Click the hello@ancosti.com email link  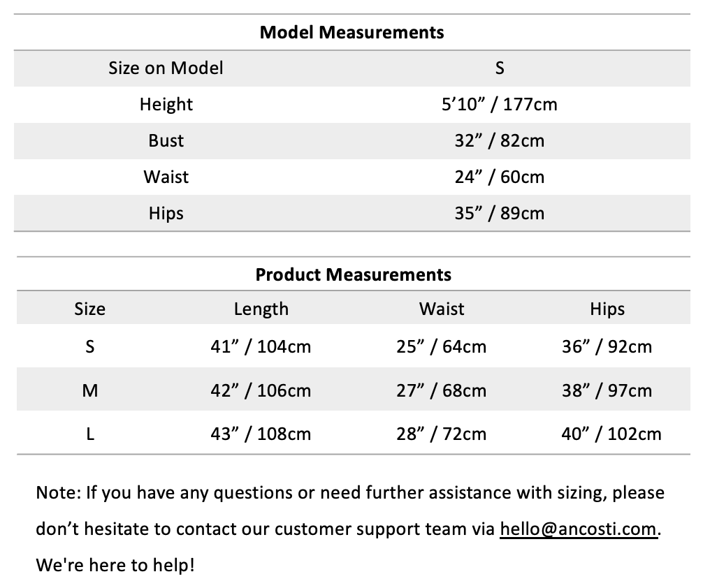[579, 529]
